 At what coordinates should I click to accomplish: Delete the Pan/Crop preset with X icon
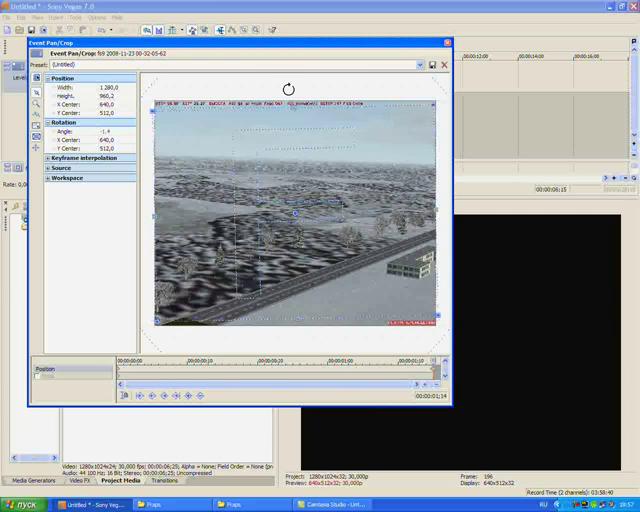coord(444,65)
